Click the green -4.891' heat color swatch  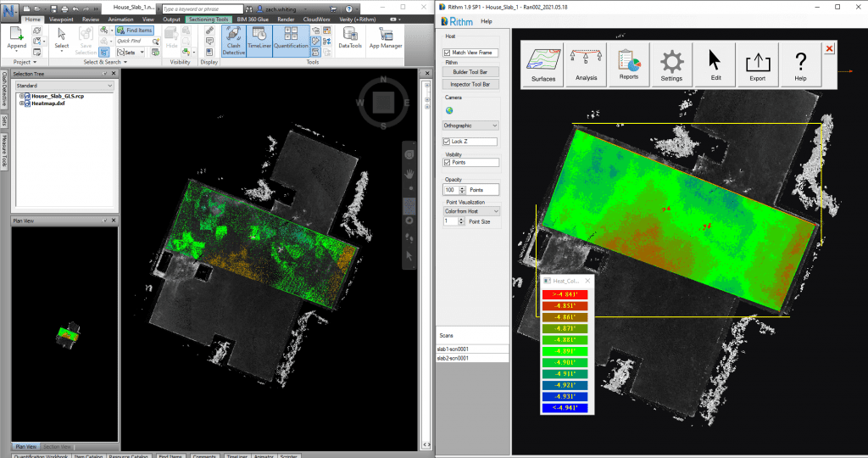point(565,351)
